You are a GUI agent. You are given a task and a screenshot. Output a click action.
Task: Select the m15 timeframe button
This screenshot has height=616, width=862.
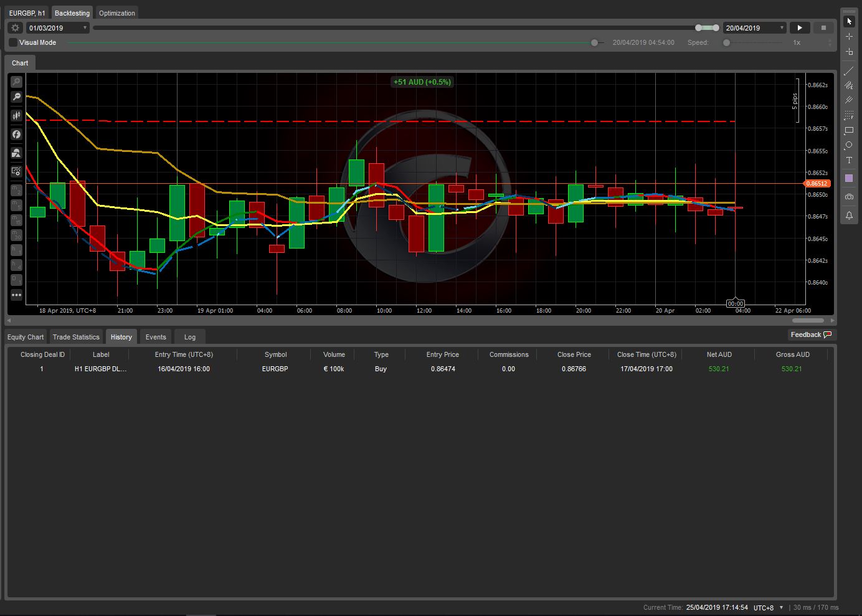tap(16, 220)
